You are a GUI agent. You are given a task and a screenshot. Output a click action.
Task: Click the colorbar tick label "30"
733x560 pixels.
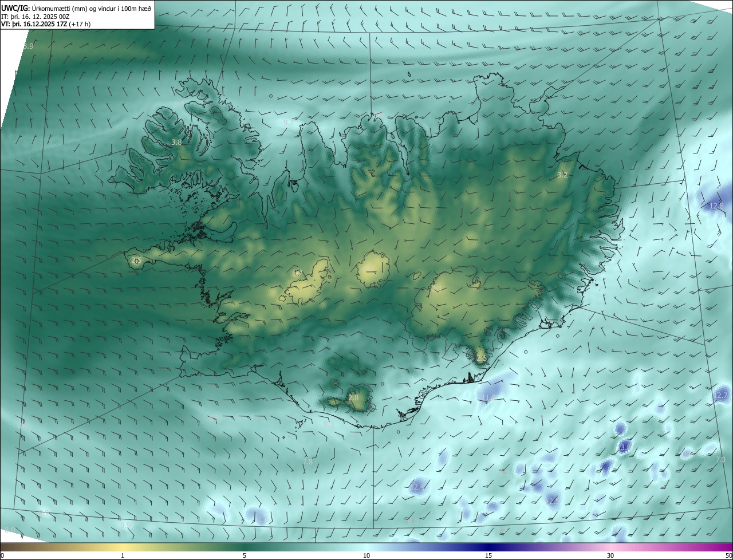pyautogui.click(x=610, y=555)
